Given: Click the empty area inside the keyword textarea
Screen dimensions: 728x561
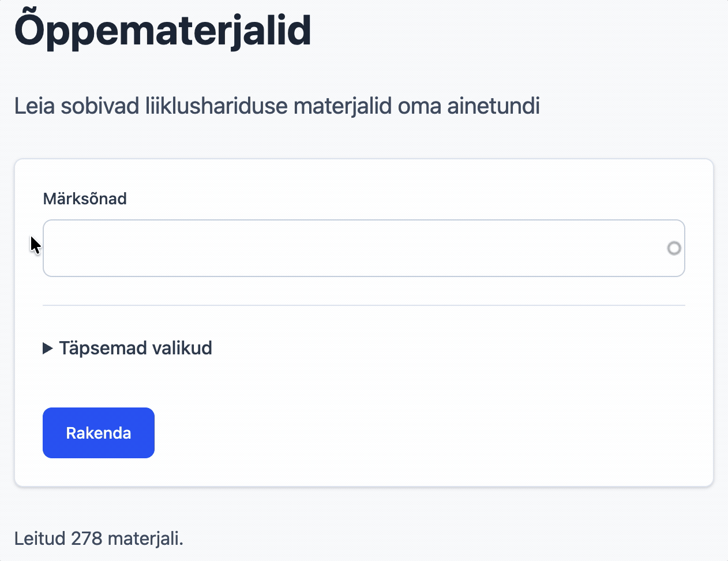Looking at the screenshot, I should [x=288, y=248].
